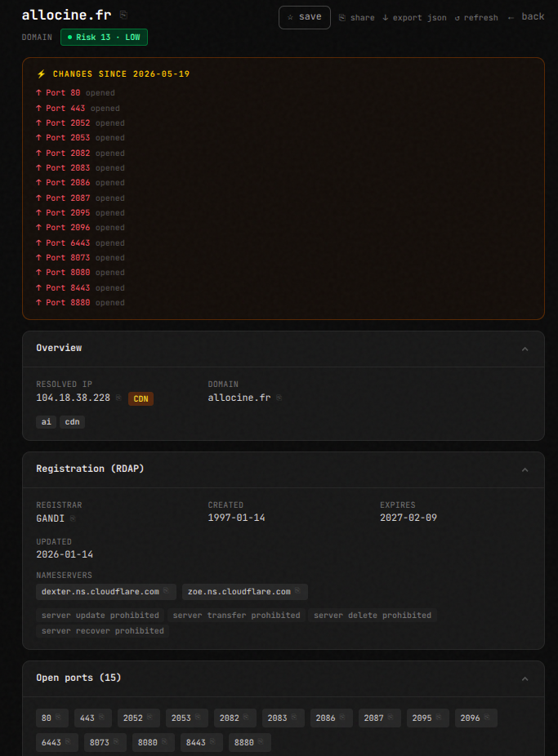This screenshot has height=756, width=558.
Task: Copy open port 2095
Action: pyautogui.click(x=439, y=717)
